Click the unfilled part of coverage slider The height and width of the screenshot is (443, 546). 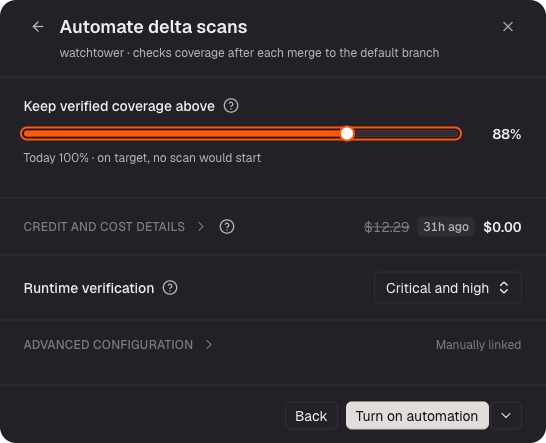(x=407, y=134)
